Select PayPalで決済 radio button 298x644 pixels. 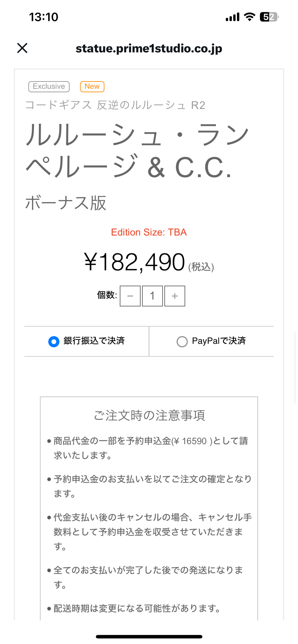pos(182,342)
